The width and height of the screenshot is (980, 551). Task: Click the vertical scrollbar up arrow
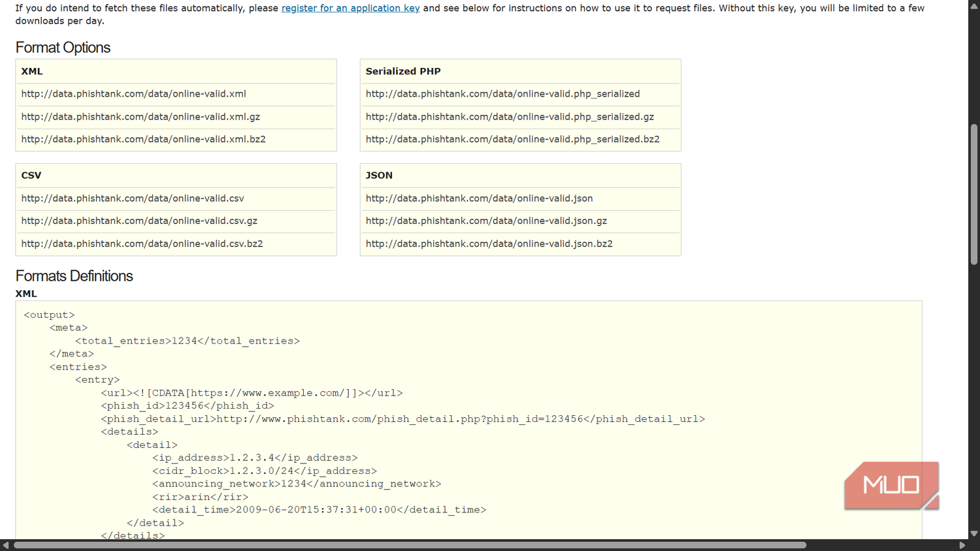974,6
